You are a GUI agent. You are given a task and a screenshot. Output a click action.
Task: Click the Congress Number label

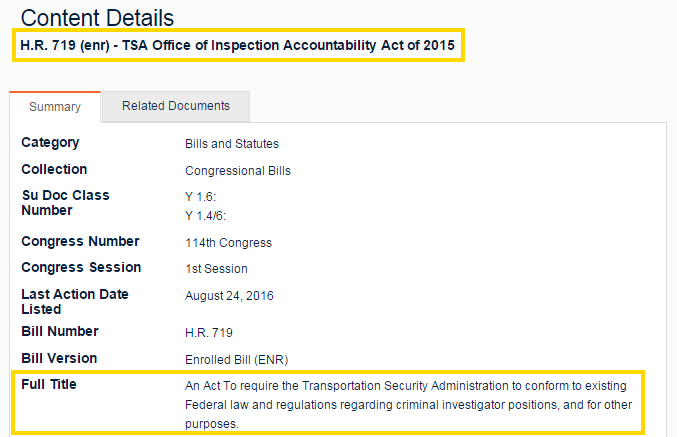pyautogui.click(x=80, y=241)
